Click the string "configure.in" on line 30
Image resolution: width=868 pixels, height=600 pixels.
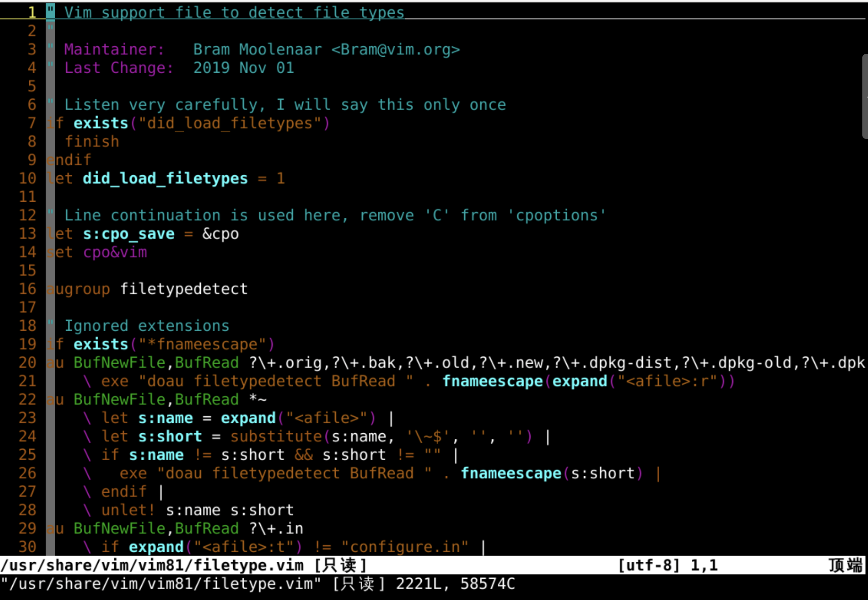click(x=405, y=547)
